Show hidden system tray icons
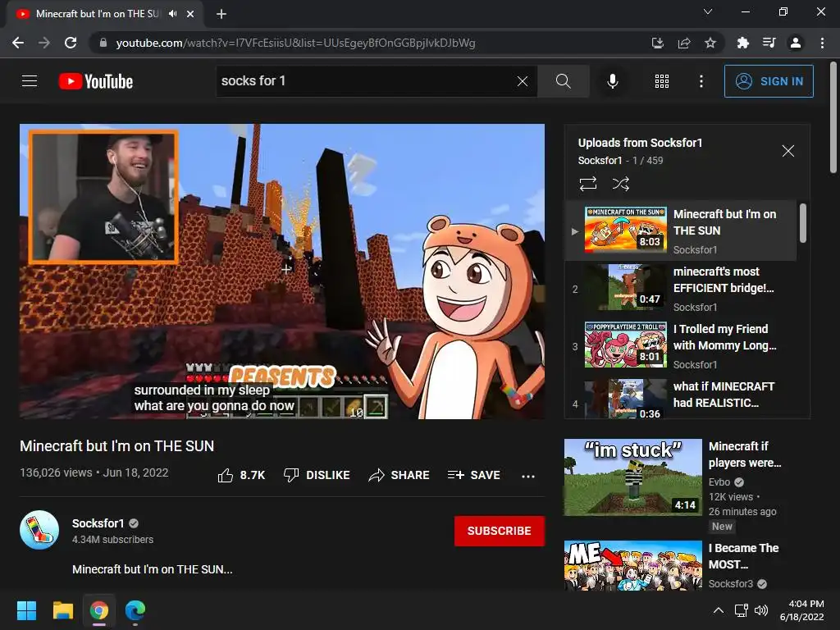840x630 pixels. pos(719,610)
